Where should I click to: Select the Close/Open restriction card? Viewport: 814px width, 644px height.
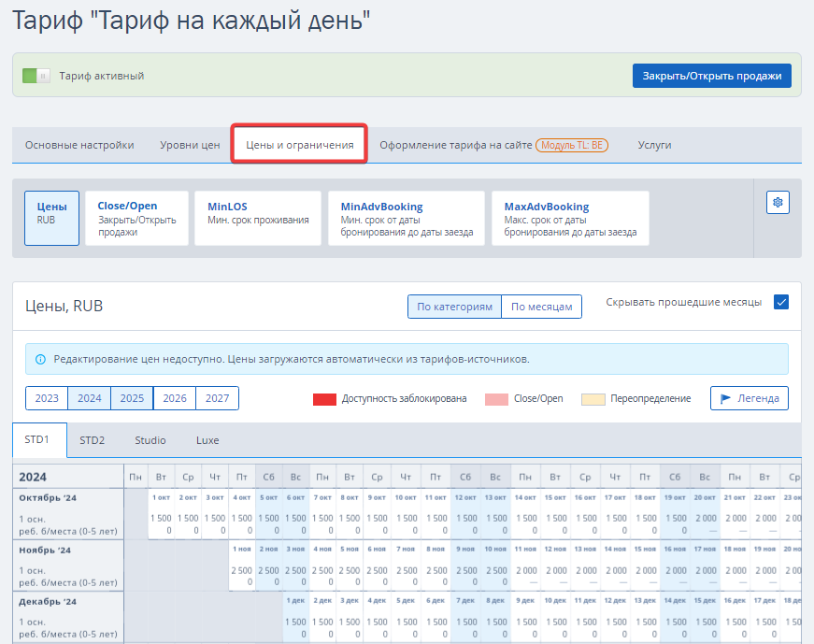[x=136, y=218]
